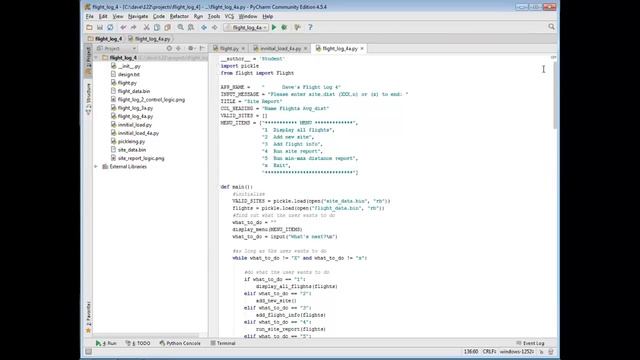Open the Tools menu
The width and height of the screenshot is (640, 360).
[214, 16]
